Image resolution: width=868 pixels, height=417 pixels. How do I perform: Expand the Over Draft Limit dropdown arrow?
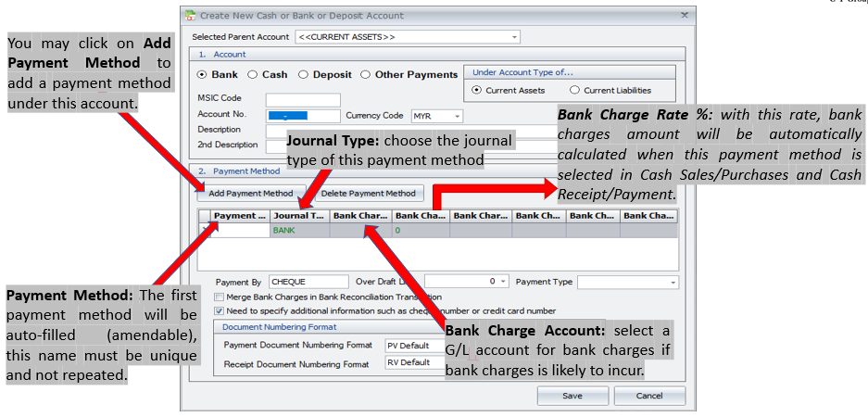click(503, 282)
